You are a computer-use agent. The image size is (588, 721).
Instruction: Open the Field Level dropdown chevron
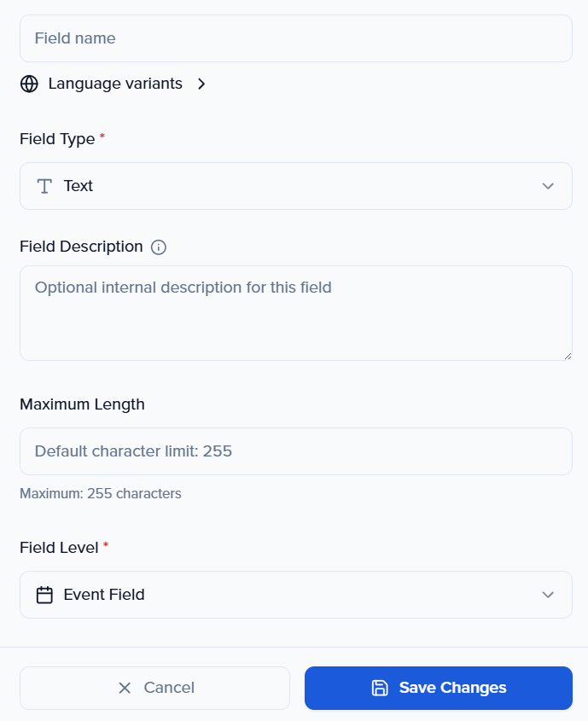tap(548, 595)
